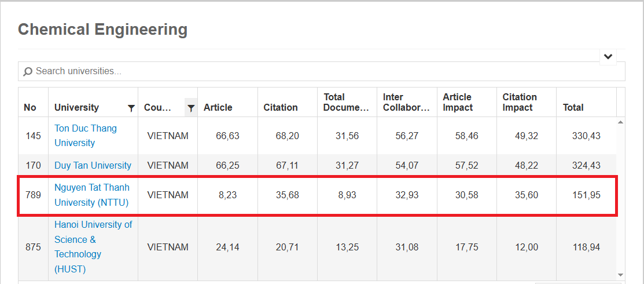Click the search magnifier icon
644x284 pixels.
(28, 72)
